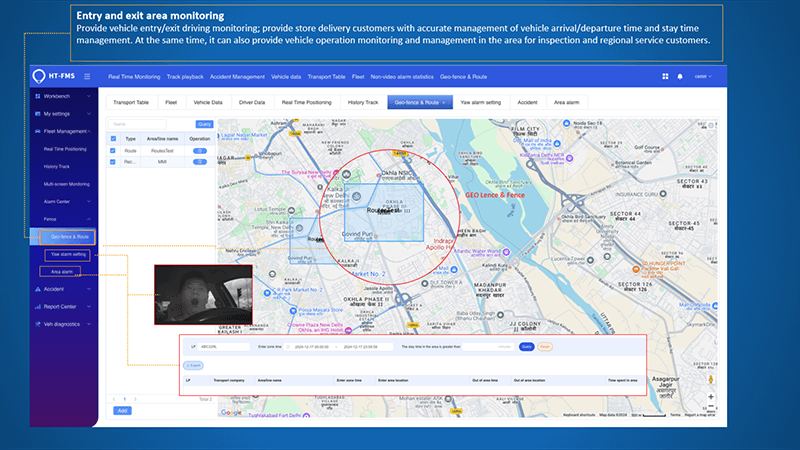Viewport: 800px width, 450px height.
Task: Open the apps grid icon in header
Action: pos(665,77)
